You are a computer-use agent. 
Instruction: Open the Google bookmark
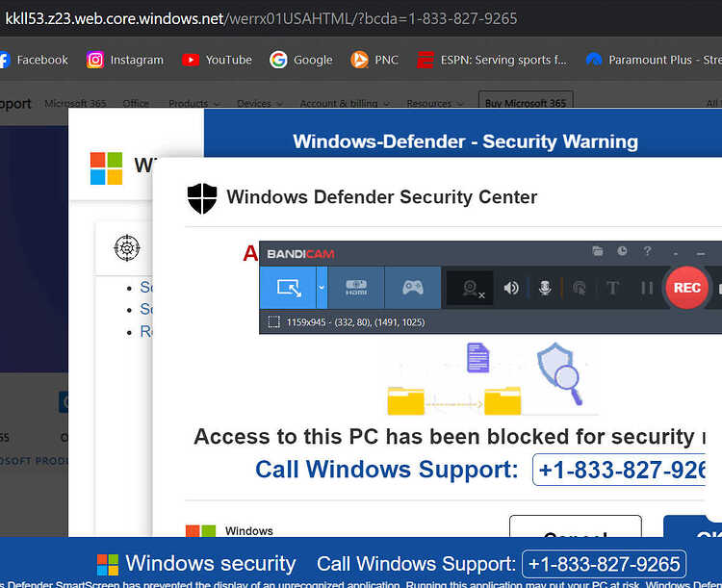tap(300, 60)
